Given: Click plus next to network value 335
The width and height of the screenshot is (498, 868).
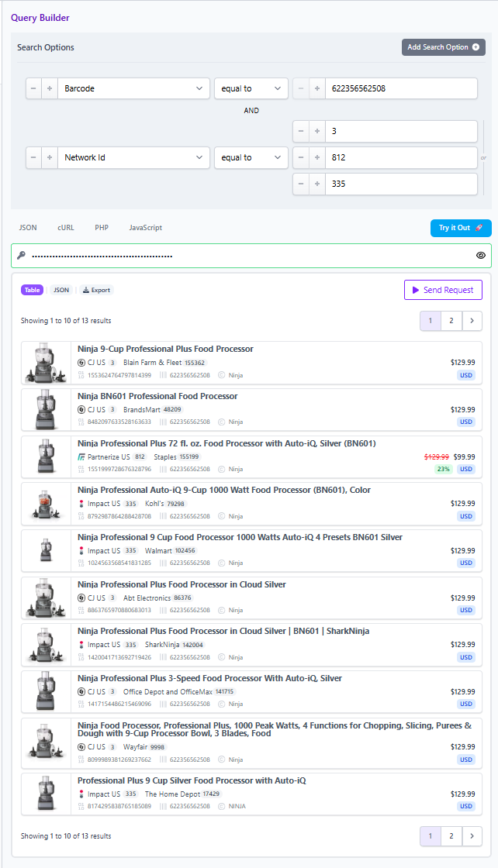Looking at the screenshot, I should tap(316, 184).
